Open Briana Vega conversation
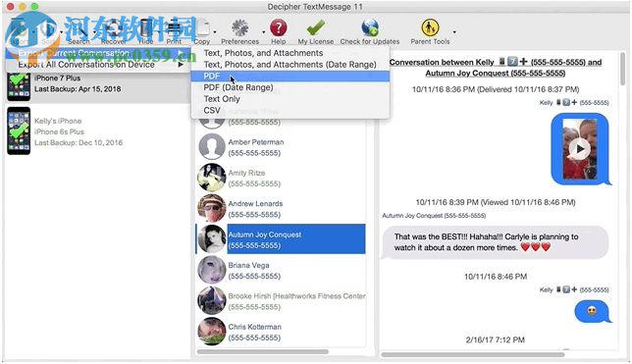 281,270
